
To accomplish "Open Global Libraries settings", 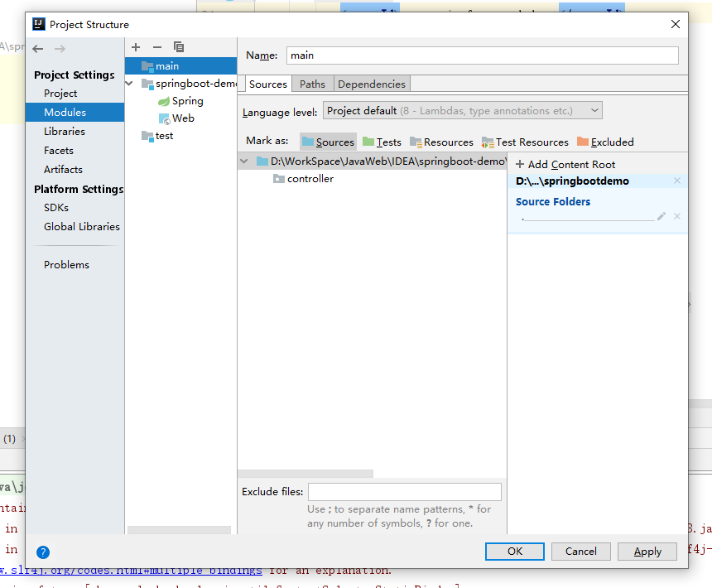I will click(x=82, y=227).
